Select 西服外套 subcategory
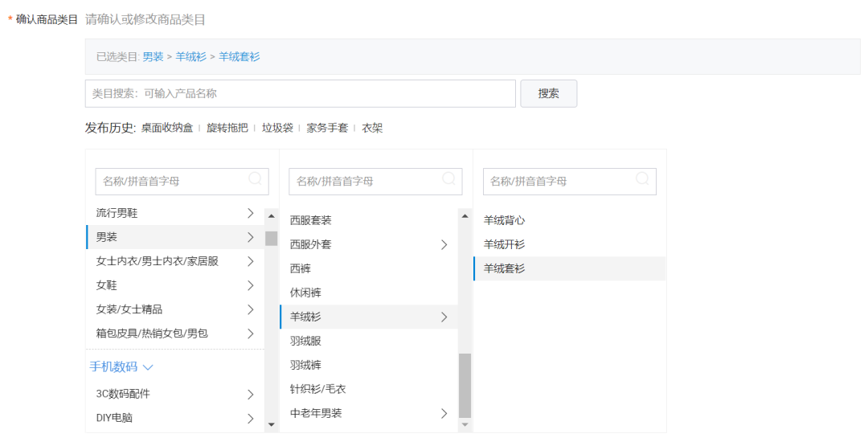This screenshot has height=442, width=868. coord(369,244)
